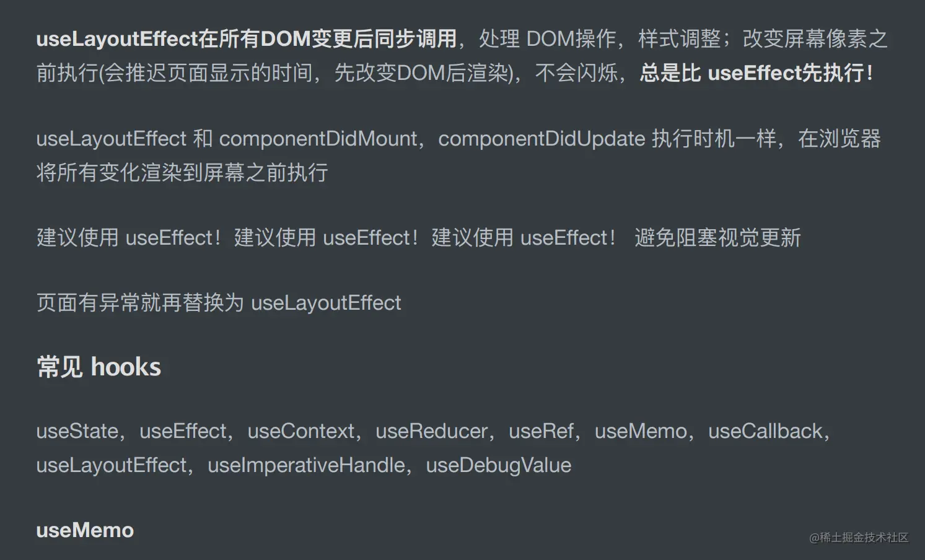Click useRef in the hooks list
The image size is (925, 560).
(x=541, y=431)
